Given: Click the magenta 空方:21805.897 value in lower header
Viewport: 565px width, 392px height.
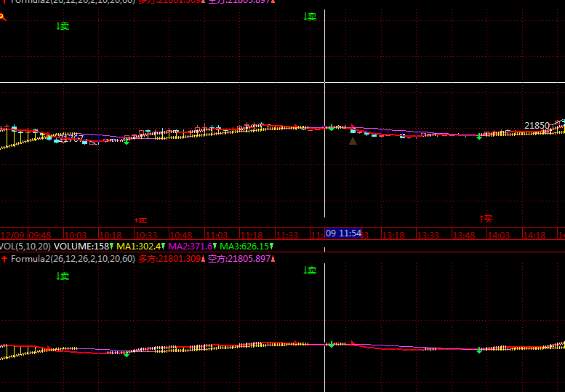Looking at the screenshot, I should [239, 259].
